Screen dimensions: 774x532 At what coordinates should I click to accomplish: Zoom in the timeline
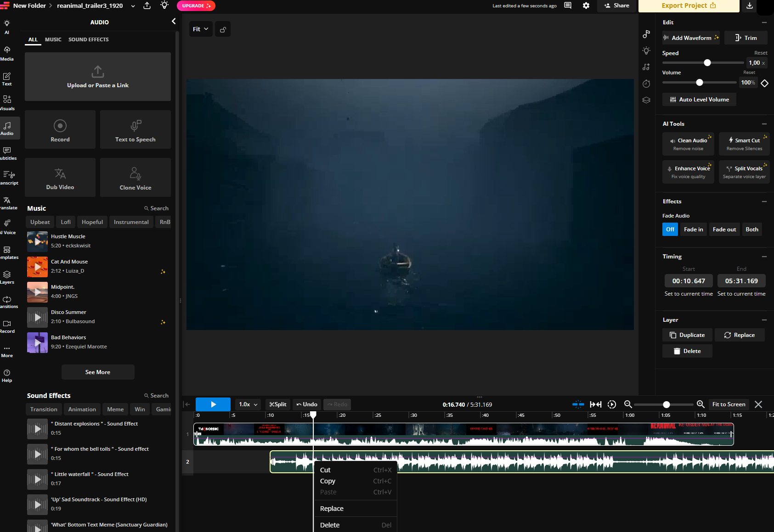[701, 404]
